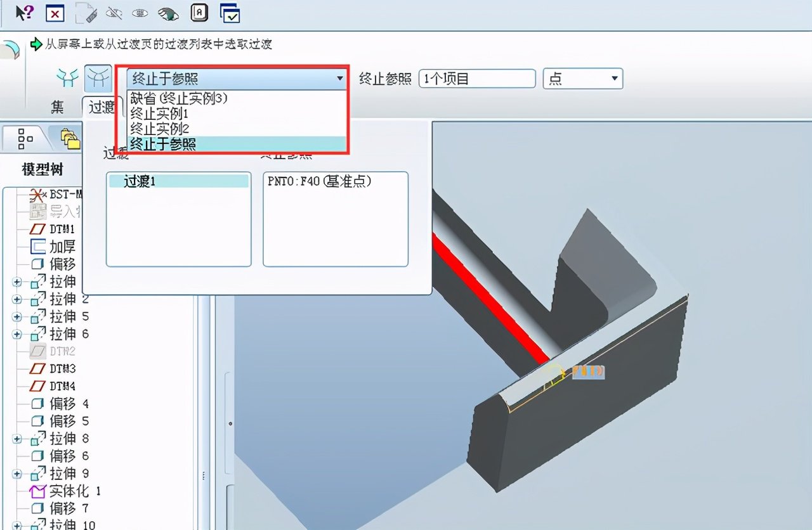The width and height of the screenshot is (812, 530).
Task: Select the 拉伸 9 extrude icon
Action: pos(38,474)
